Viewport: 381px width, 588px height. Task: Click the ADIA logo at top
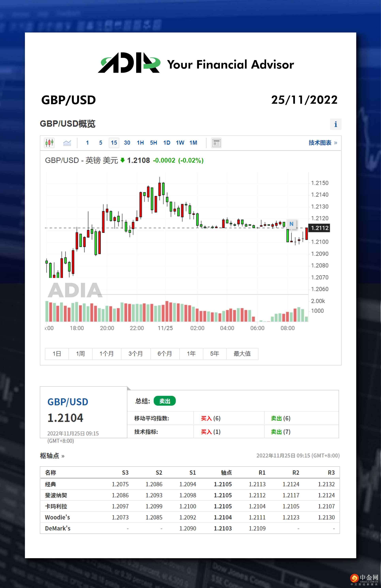[129, 63]
